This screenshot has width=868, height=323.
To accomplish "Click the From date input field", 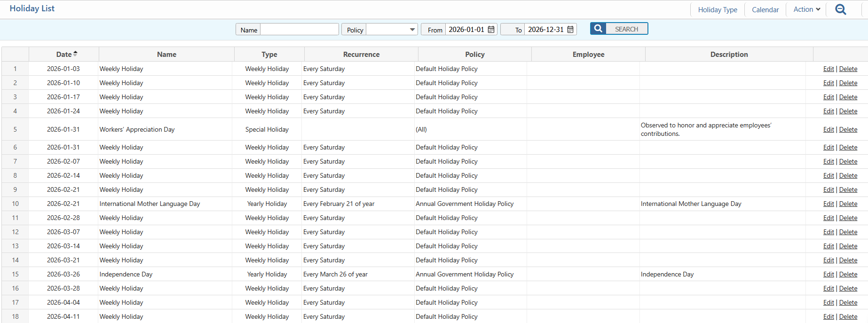I will pos(466,30).
